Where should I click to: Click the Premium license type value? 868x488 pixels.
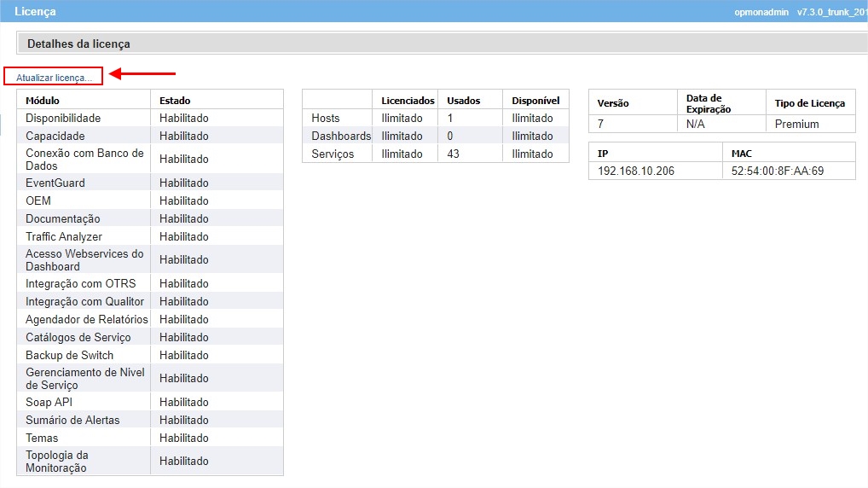click(x=796, y=125)
